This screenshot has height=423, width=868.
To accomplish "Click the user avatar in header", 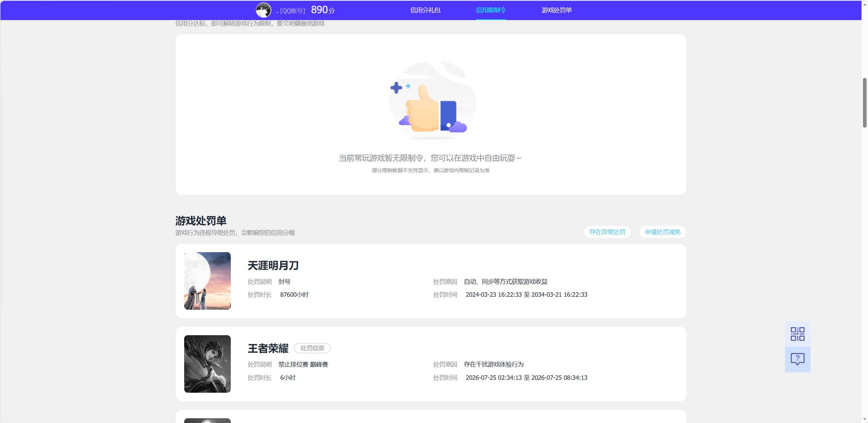I will [x=263, y=10].
